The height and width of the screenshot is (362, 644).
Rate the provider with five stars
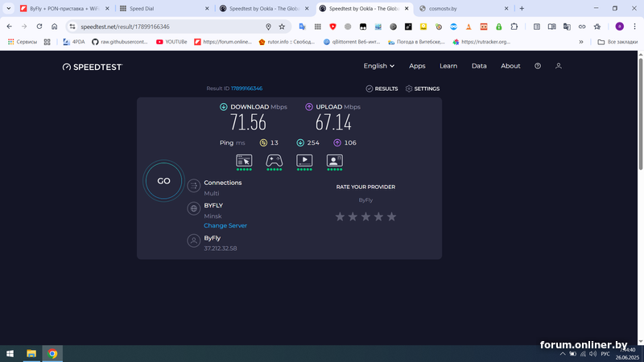392,216
